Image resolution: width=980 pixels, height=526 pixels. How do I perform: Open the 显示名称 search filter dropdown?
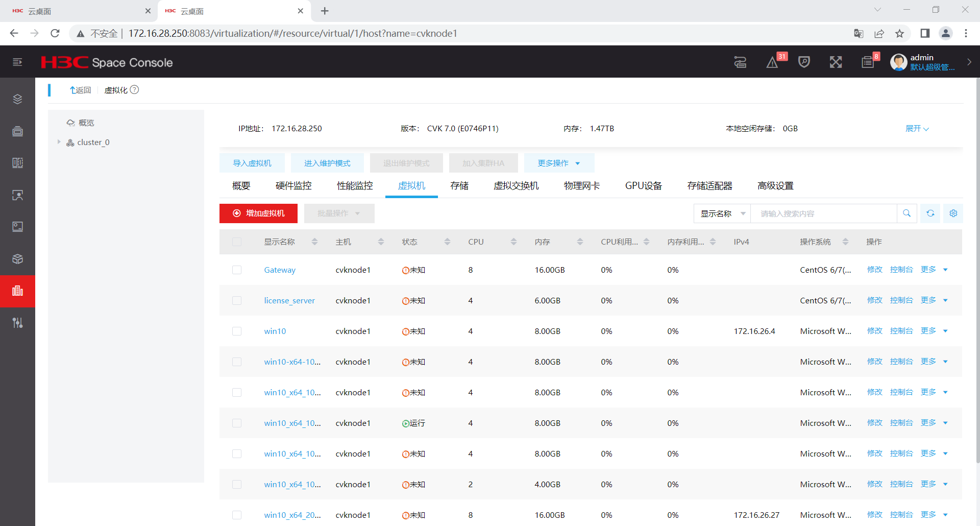click(x=722, y=213)
